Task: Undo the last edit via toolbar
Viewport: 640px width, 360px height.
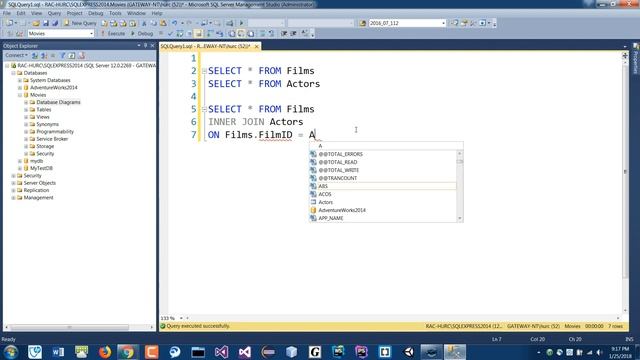Action: (175, 23)
